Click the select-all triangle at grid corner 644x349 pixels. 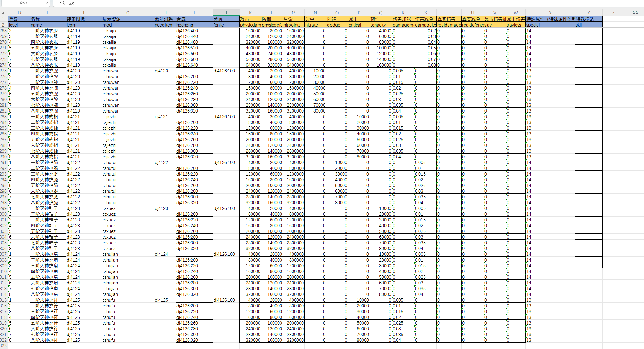tap(3, 13)
